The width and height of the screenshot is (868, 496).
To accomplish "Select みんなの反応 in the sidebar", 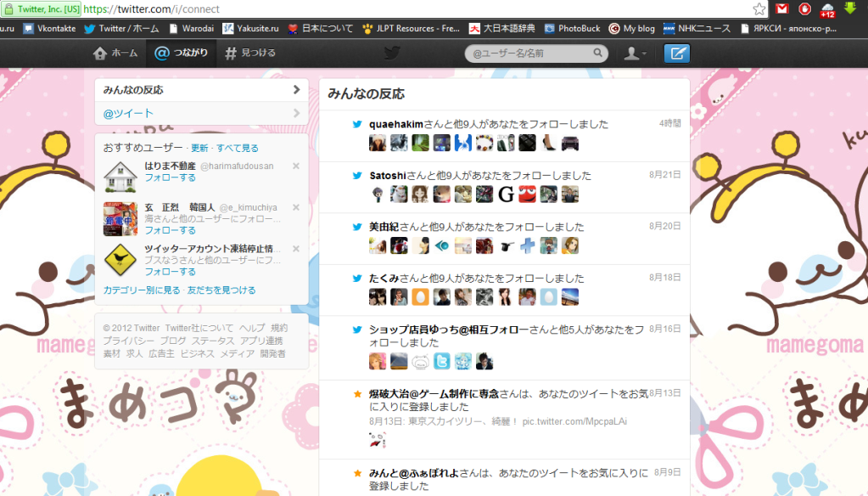I will pos(201,90).
